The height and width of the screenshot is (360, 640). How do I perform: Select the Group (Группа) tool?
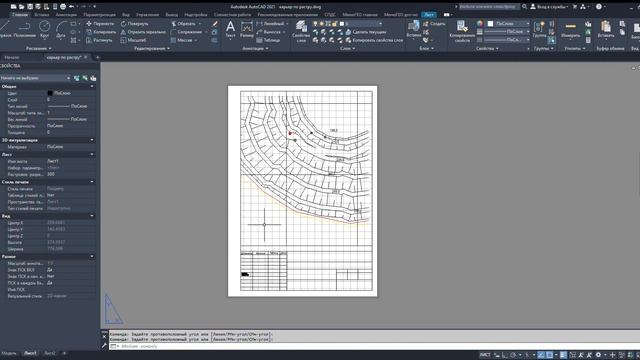click(539, 29)
